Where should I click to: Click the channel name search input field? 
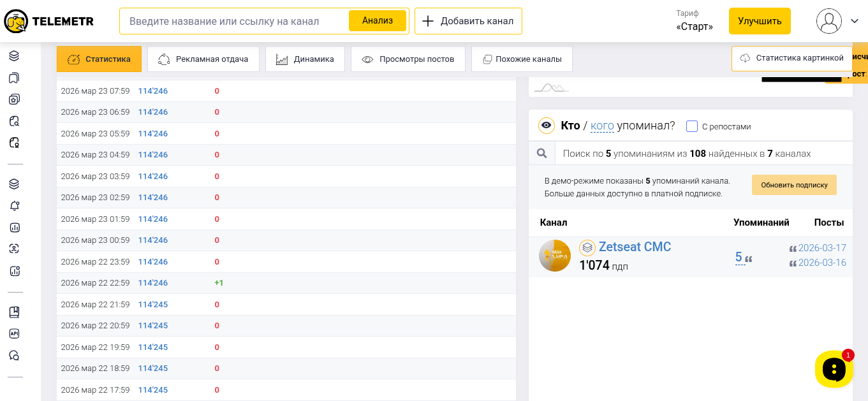(233, 21)
